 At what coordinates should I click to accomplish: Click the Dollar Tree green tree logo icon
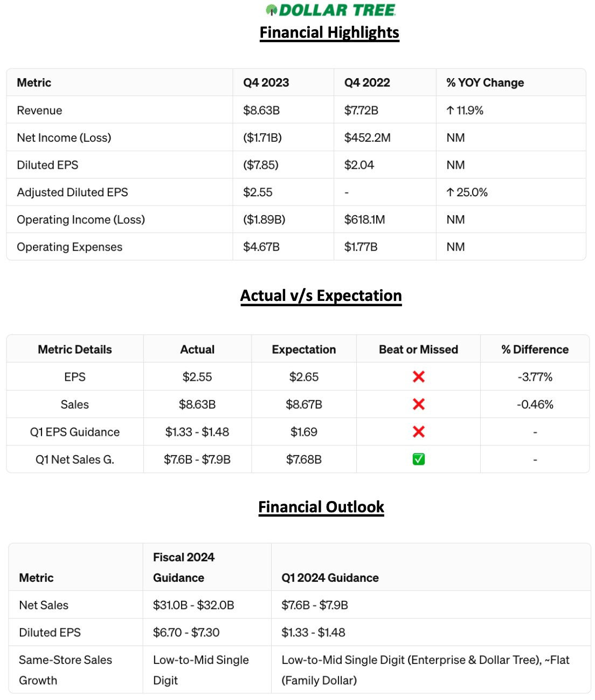(272, 10)
